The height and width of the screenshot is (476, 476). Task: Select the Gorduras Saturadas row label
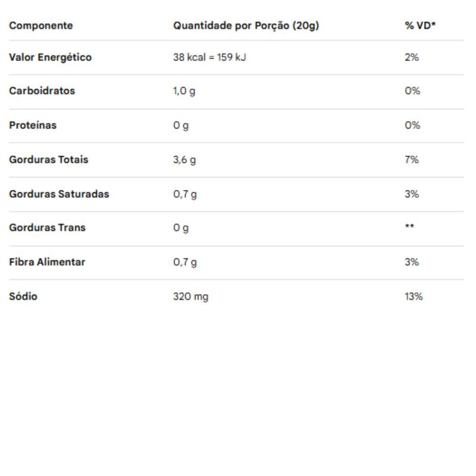[x=59, y=194]
